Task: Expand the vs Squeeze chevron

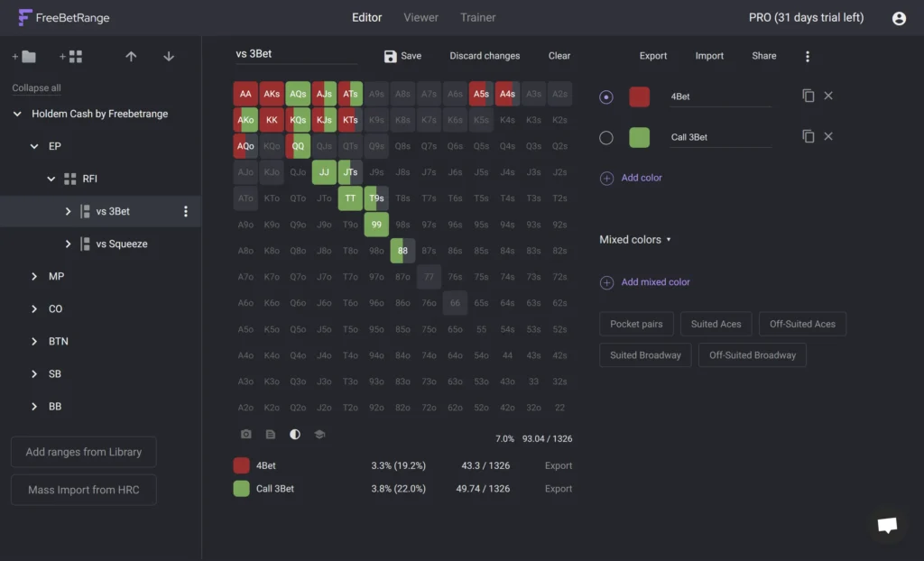Action: click(68, 244)
